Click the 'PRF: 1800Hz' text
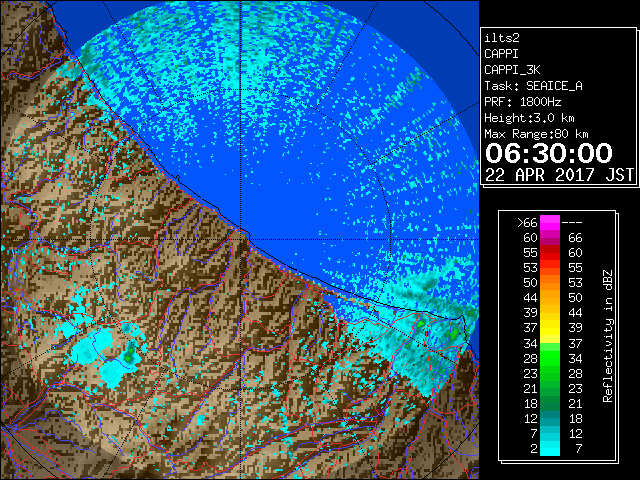640x480 pixels. (x=523, y=102)
